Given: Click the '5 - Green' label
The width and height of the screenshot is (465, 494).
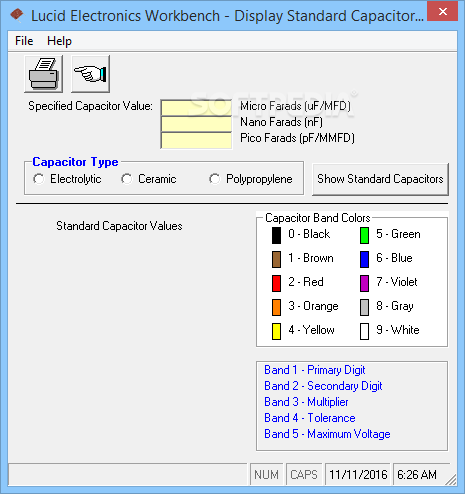Looking at the screenshot, I should [x=398, y=234].
